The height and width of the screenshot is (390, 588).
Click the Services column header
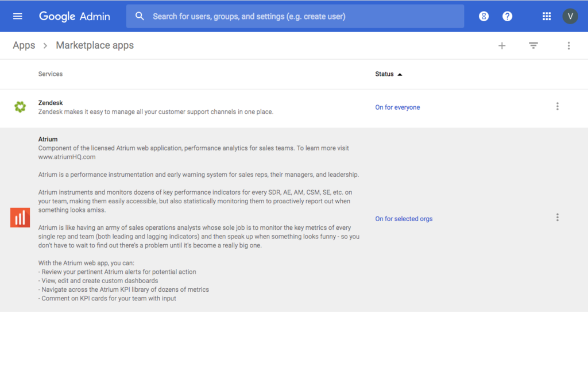pyautogui.click(x=51, y=74)
